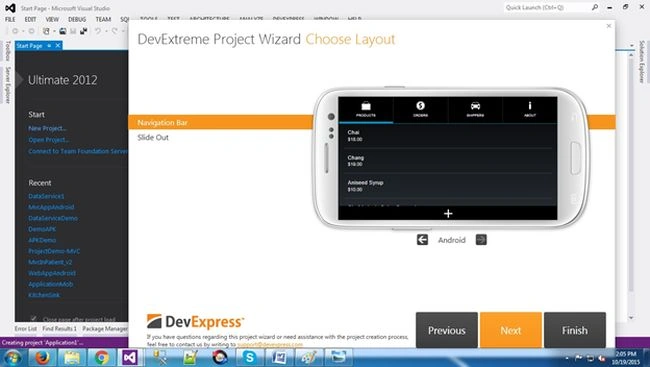
Task: Open the Toolbox side panel
Action: tap(7, 51)
